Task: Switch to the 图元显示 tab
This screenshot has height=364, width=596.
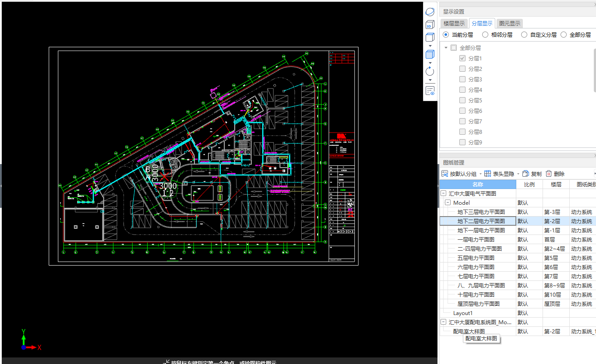Action: point(510,24)
